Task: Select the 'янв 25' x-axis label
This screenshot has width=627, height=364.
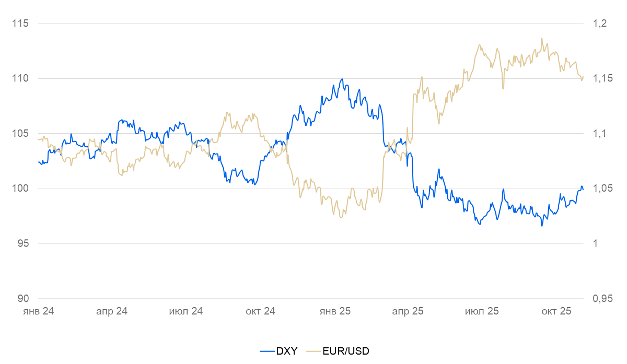Action: 335,311
